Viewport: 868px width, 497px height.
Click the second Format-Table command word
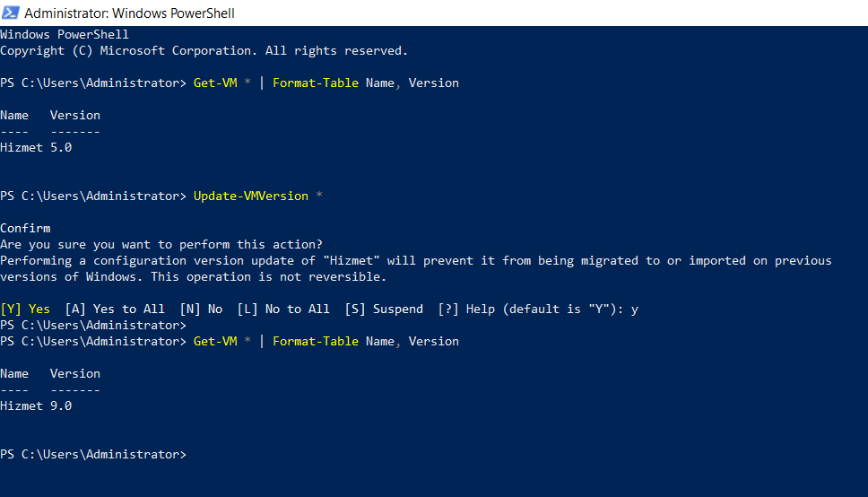316,341
